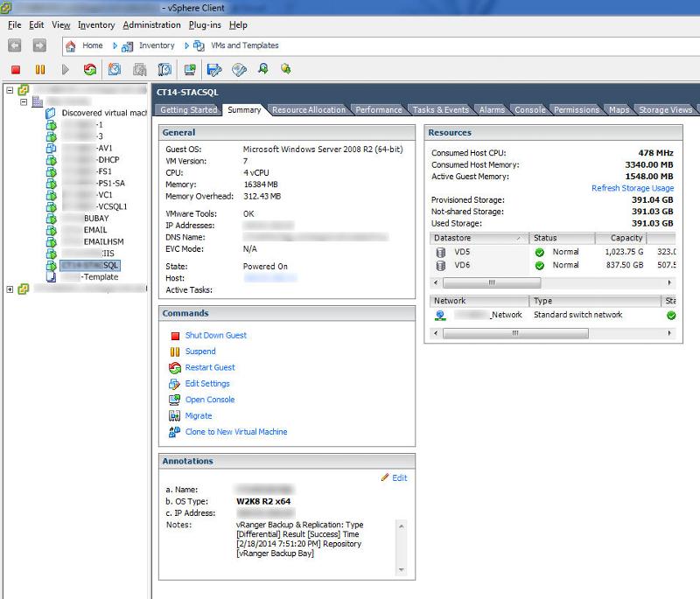Select the EMAILHSM virtual machine
The image size is (700, 599).
click(x=103, y=241)
